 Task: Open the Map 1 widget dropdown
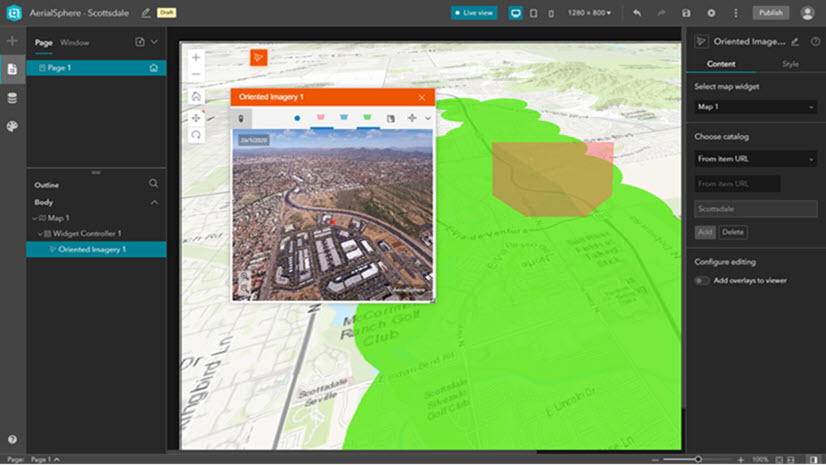tap(755, 107)
